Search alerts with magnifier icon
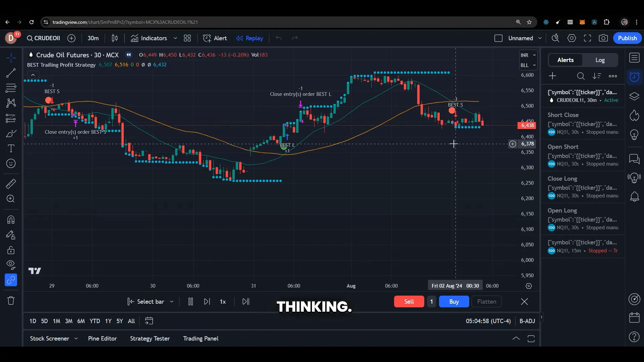 click(x=581, y=76)
